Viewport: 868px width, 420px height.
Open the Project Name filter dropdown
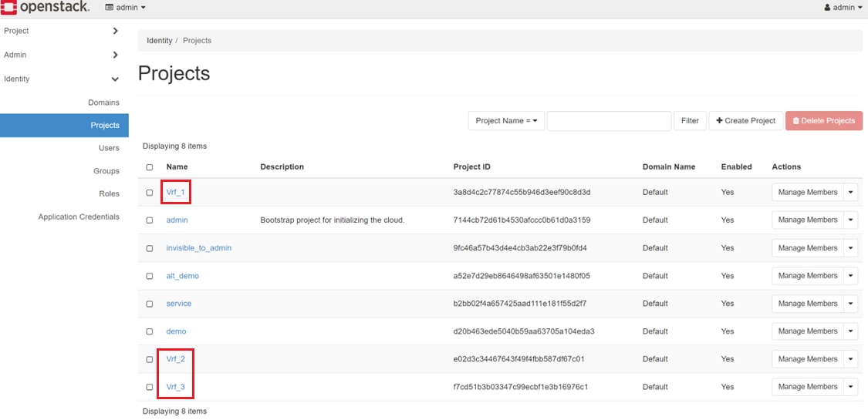[506, 121]
